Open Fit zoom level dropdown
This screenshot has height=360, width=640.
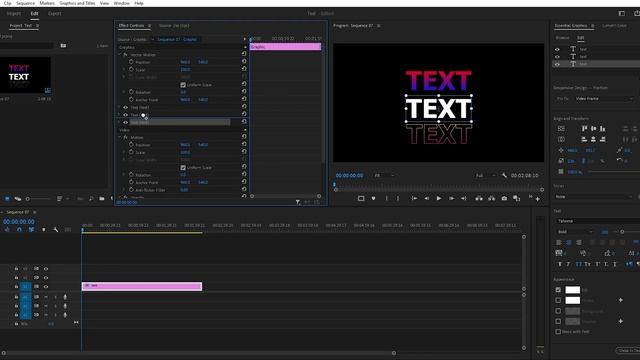click(x=384, y=176)
